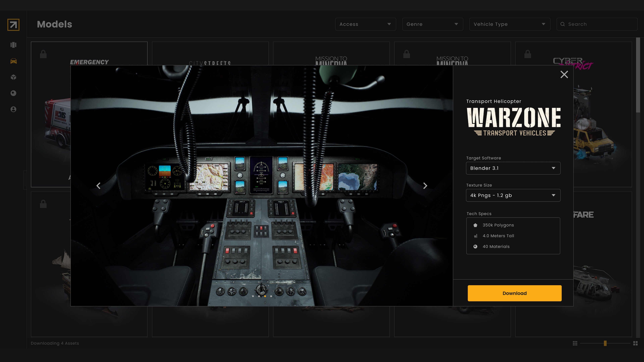Viewport: 644px width, 362px height.
Task: Select the third carousel pagination dot
Action: [x=265, y=296]
